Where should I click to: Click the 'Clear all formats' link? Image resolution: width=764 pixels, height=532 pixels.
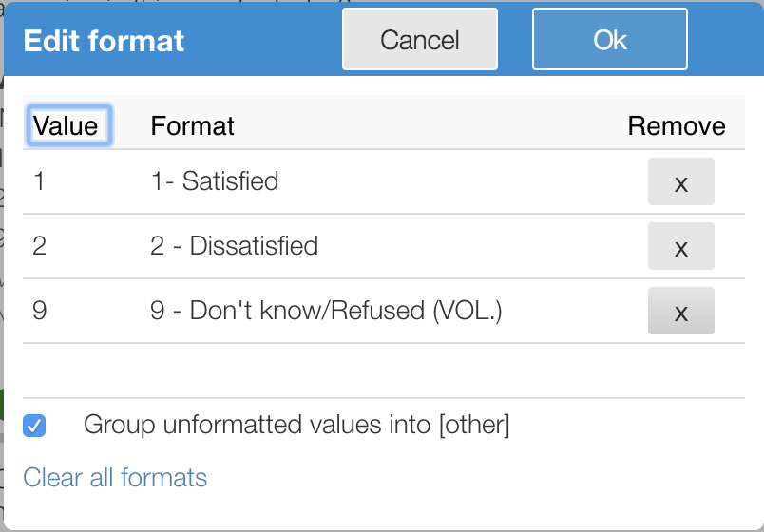[x=115, y=477]
